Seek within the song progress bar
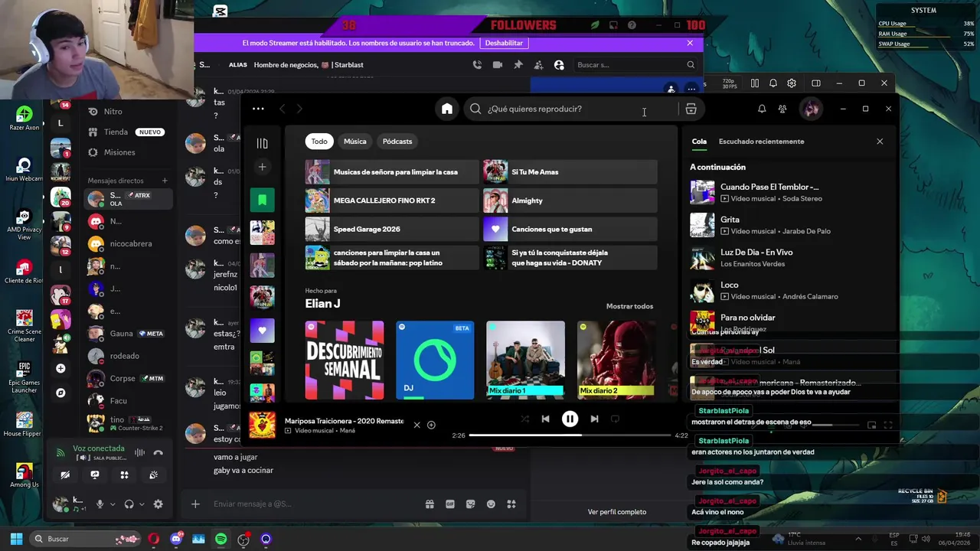980x551 pixels. (570, 435)
